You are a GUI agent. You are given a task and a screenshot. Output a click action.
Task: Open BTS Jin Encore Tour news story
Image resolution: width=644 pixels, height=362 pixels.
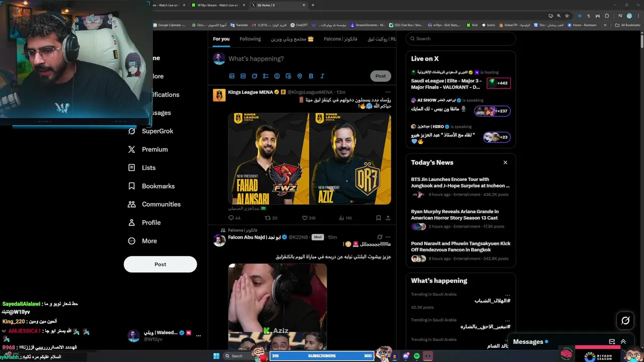(x=460, y=187)
